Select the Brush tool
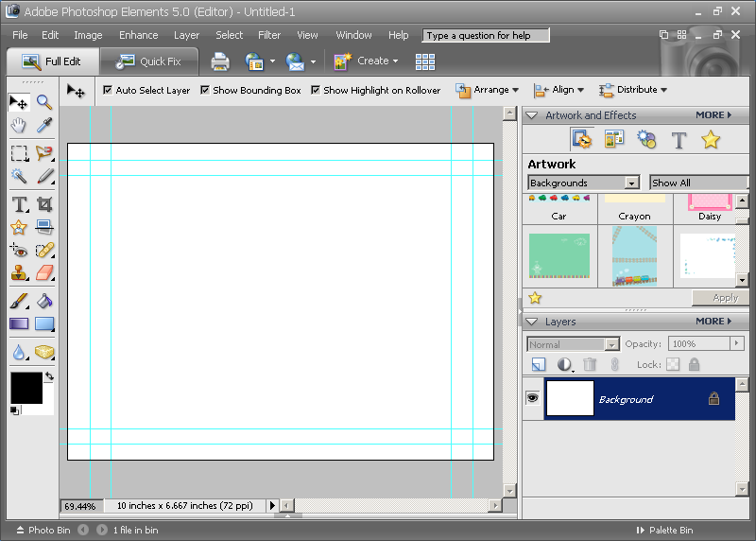The image size is (756, 541). pyautogui.click(x=19, y=301)
